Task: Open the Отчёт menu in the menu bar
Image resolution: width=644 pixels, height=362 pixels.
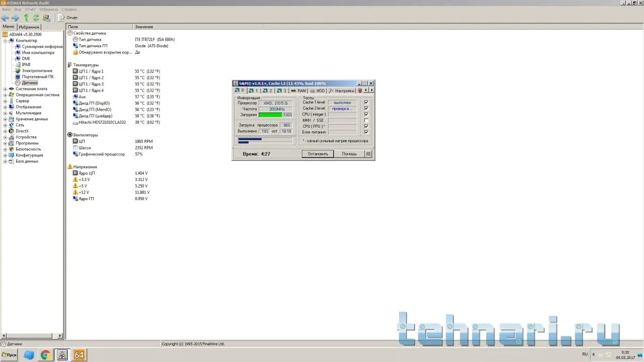Action: tap(30, 9)
